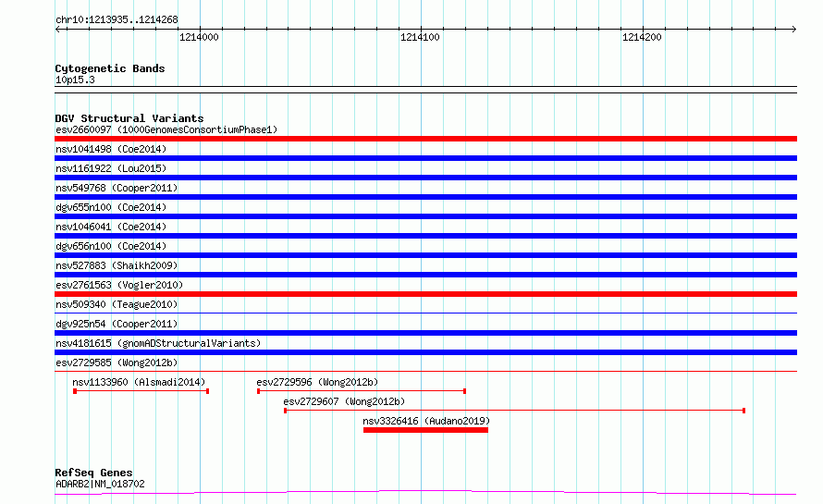Open variant nsv549768 (Cooper2011) label
This screenshot has width=823, height=504.
click(117, 188)
